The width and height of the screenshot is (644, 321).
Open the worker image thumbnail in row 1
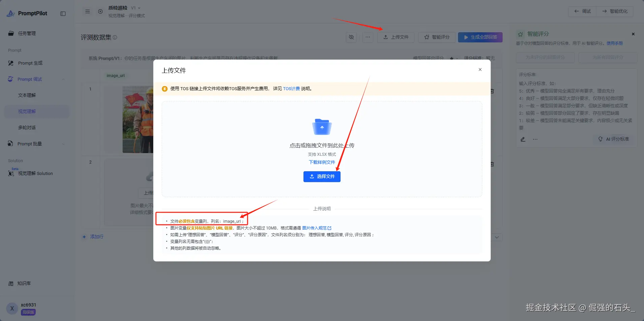coord(138,119)
